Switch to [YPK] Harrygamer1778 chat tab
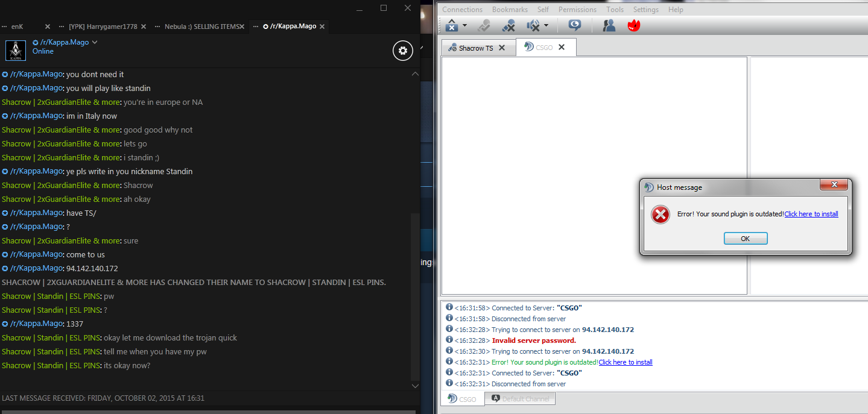 [104, 27]
